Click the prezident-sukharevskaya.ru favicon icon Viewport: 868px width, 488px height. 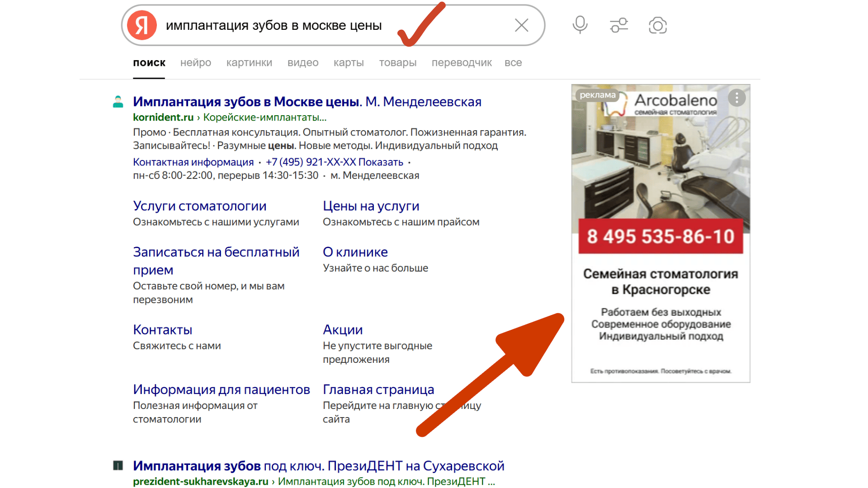pyautogui.click(x=118, y=465)
